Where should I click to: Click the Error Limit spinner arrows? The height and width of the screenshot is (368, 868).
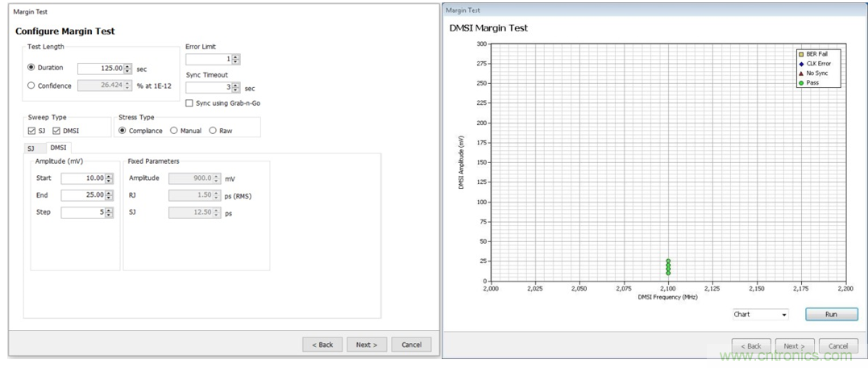(235, 60)
